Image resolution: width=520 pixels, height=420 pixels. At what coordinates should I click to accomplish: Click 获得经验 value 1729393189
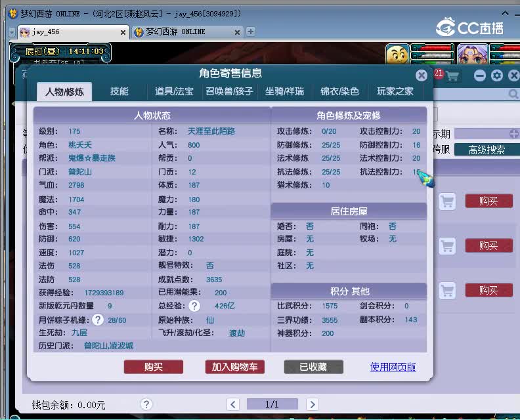(104, 293)
